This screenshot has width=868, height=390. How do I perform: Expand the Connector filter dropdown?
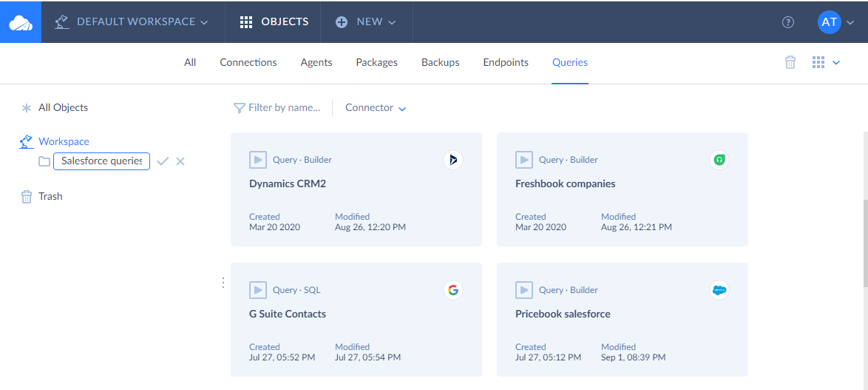tap(376, 108)
